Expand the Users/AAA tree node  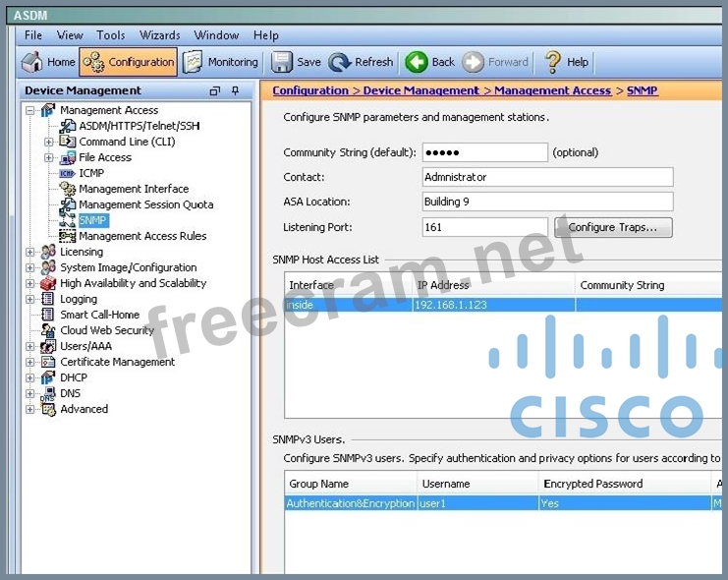point(30,346)
